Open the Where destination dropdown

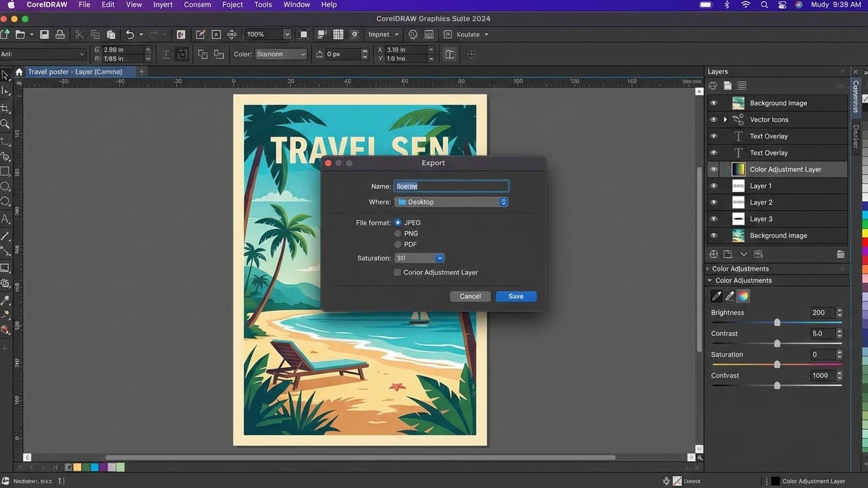[504, 201]
